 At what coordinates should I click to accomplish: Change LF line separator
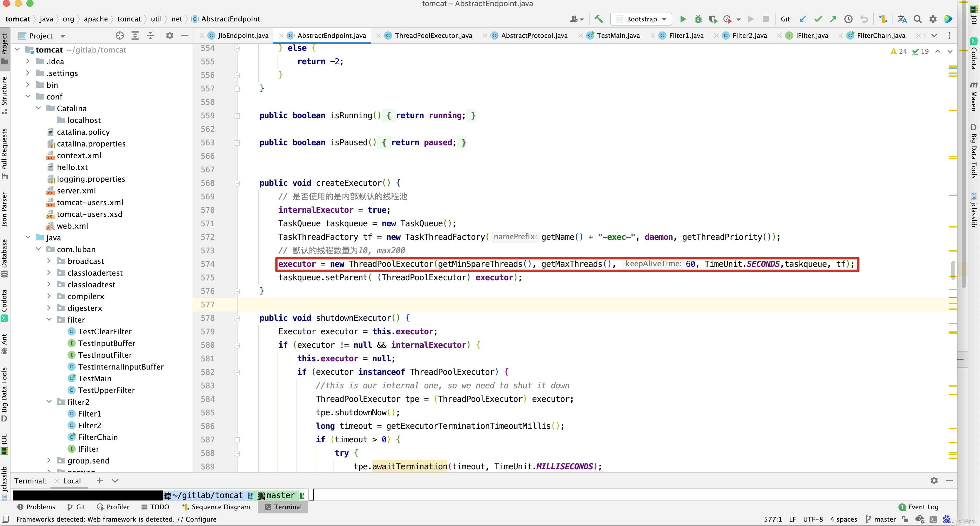point(792,519)
